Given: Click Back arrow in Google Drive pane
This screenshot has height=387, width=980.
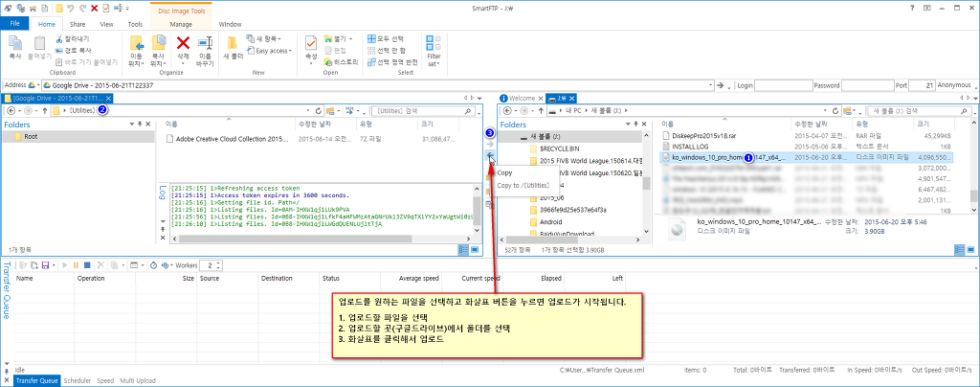Looking at the screenshot, I should [11, 111].
